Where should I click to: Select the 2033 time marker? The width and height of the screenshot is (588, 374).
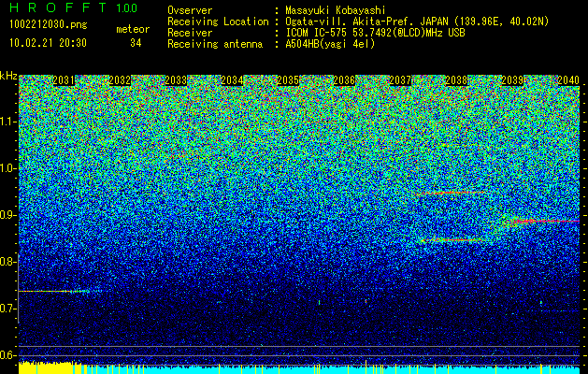click(x=176, y=80)
